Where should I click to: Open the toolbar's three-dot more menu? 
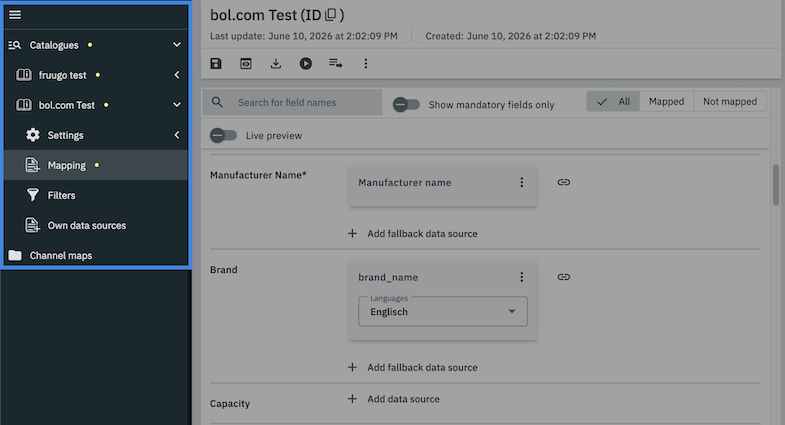coord(366,64)
